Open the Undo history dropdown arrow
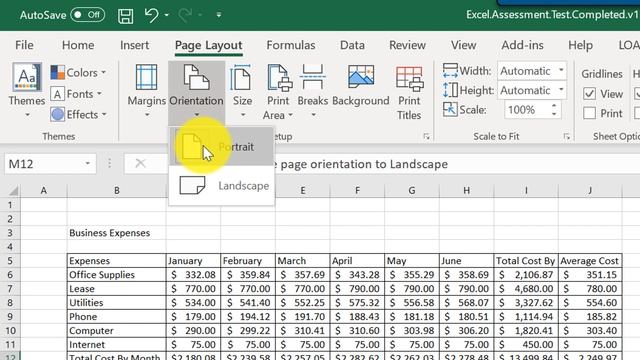Image resolution: width=640 pixels, height=360 pixels. tap(167, 15)
